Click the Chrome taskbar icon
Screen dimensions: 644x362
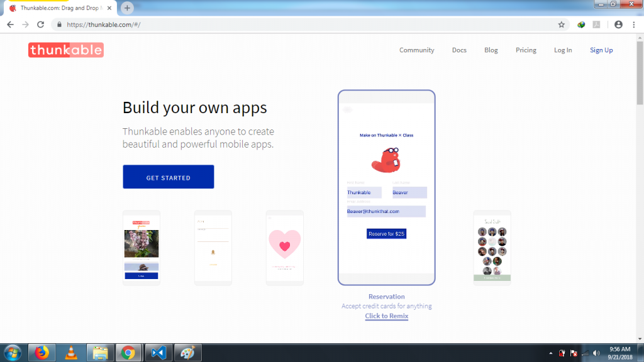[128, 353]
